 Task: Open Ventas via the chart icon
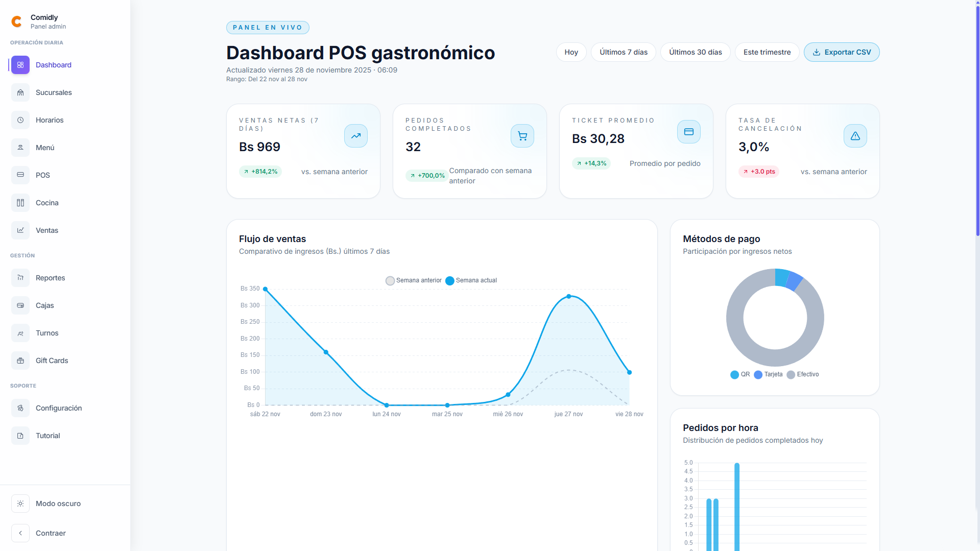pyautogui.click(x=20, y=230)
